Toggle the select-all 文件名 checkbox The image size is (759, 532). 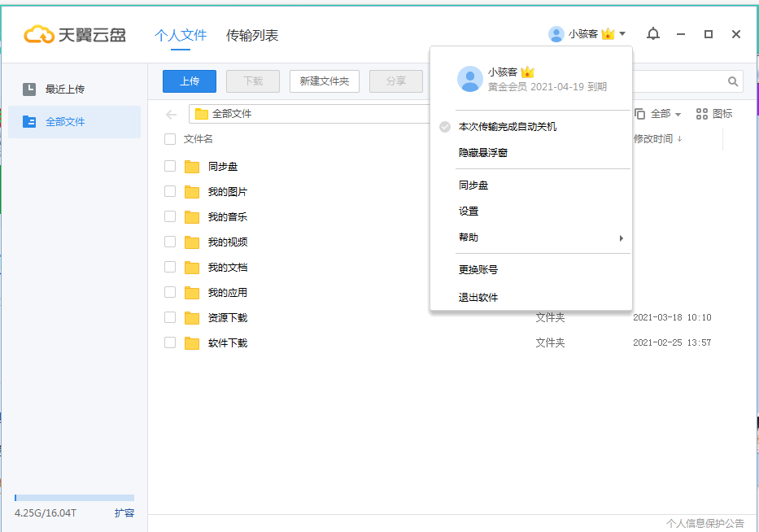coord(170,139)
